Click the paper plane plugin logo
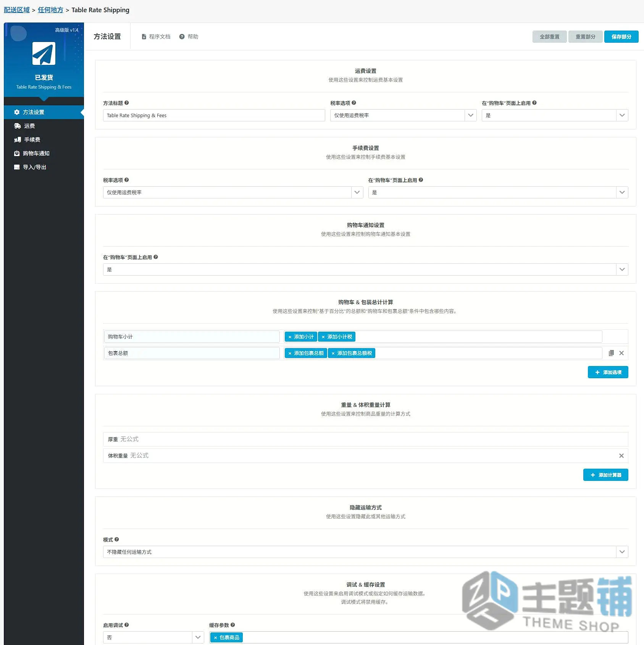Screen dimensions: 644x645 (x=44, y=53)
